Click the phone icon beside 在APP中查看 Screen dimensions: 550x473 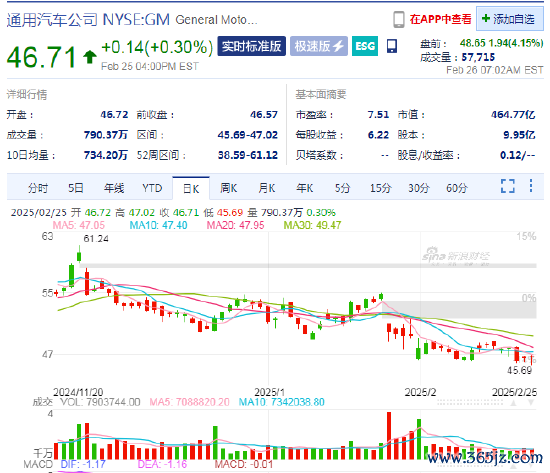pos(398,19)
